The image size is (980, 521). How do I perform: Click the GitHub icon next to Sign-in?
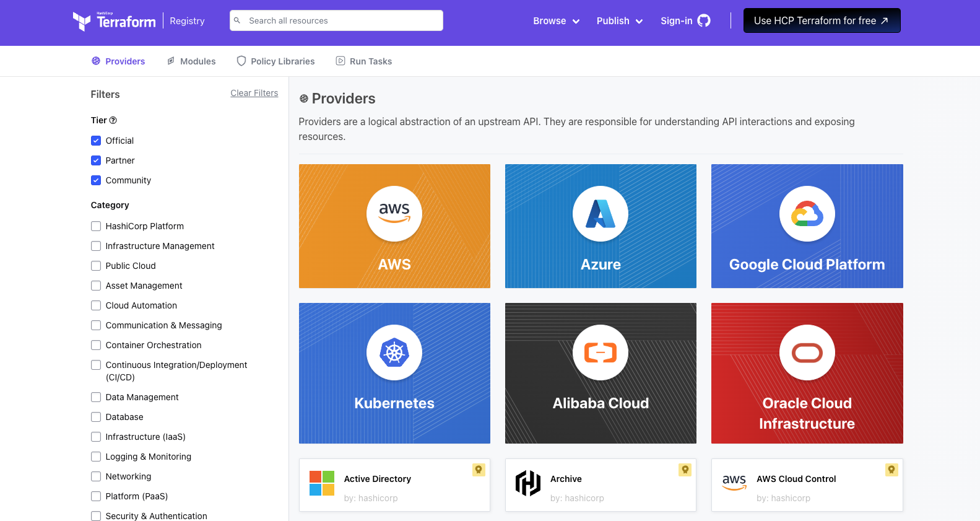tap(704, 20)
